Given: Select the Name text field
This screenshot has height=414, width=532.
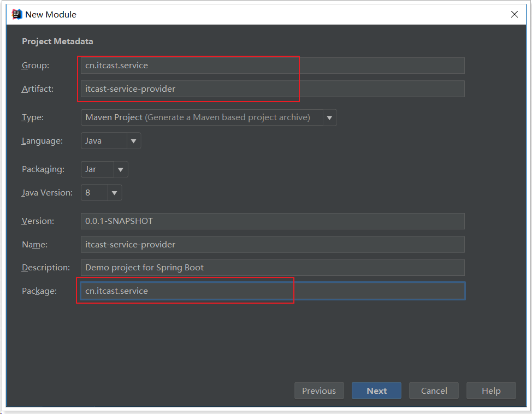Looking at the screenshot, I should tap(272, 245).
